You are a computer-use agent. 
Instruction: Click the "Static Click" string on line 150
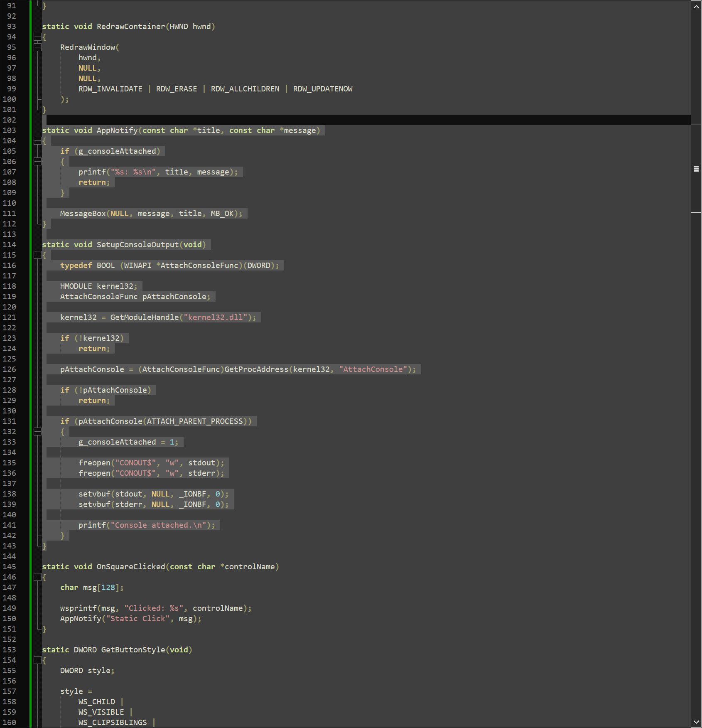[x=137, y=619]
